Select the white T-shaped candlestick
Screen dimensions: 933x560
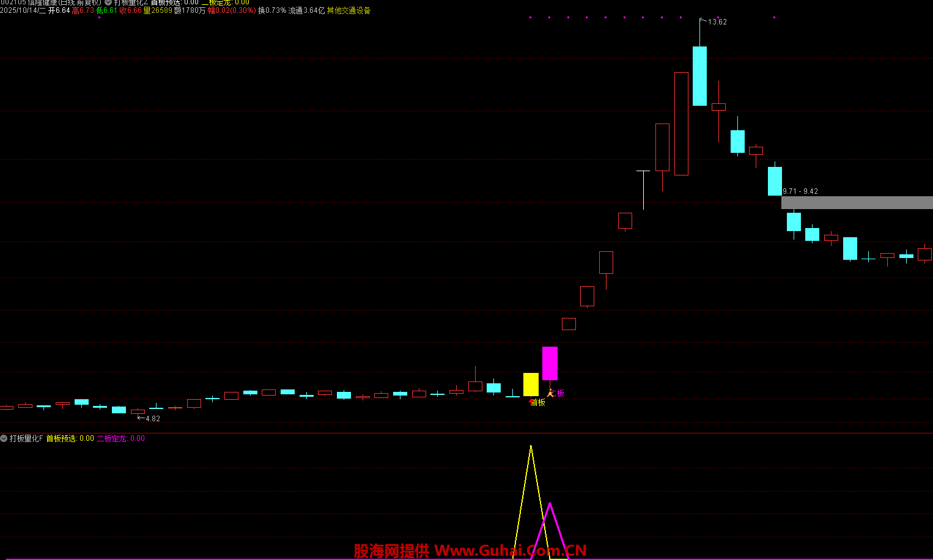[643, 189]
